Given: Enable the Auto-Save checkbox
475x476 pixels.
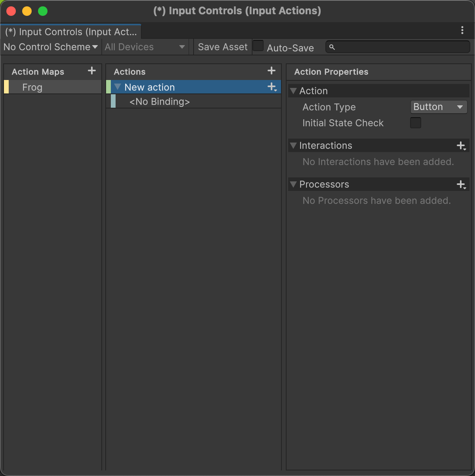Looking at the screenshot, I should pyautogui.click(x=258, y=46).
